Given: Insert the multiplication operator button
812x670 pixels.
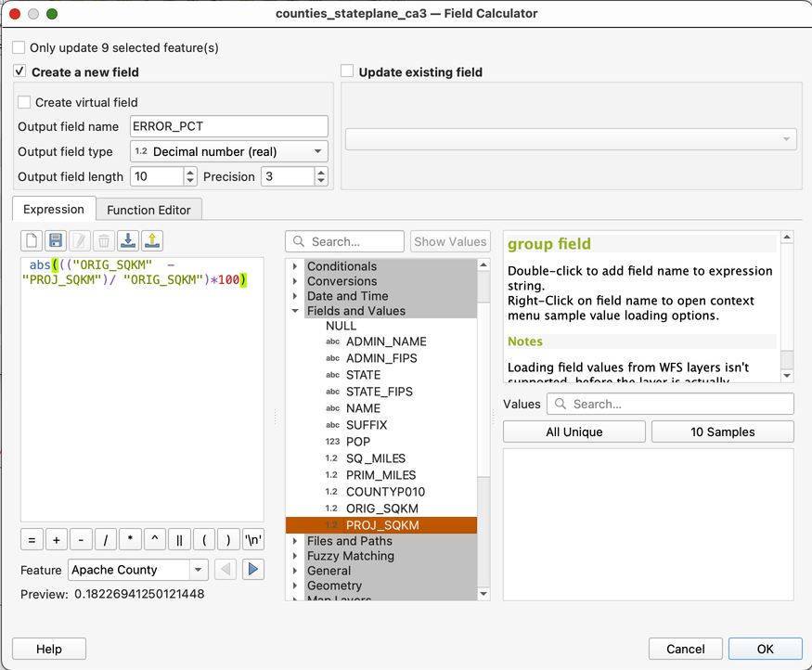Looking at the screenshot, I should click(x=130, y=539).
